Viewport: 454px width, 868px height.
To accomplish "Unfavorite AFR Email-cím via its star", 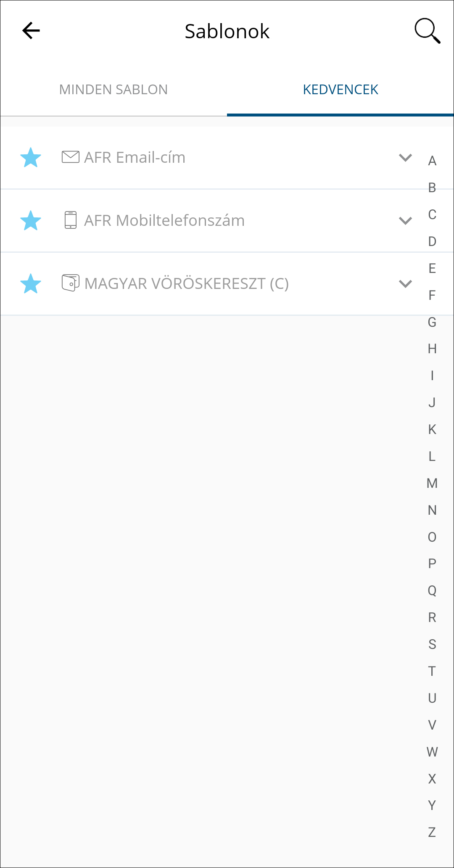I will click(31, 158).
